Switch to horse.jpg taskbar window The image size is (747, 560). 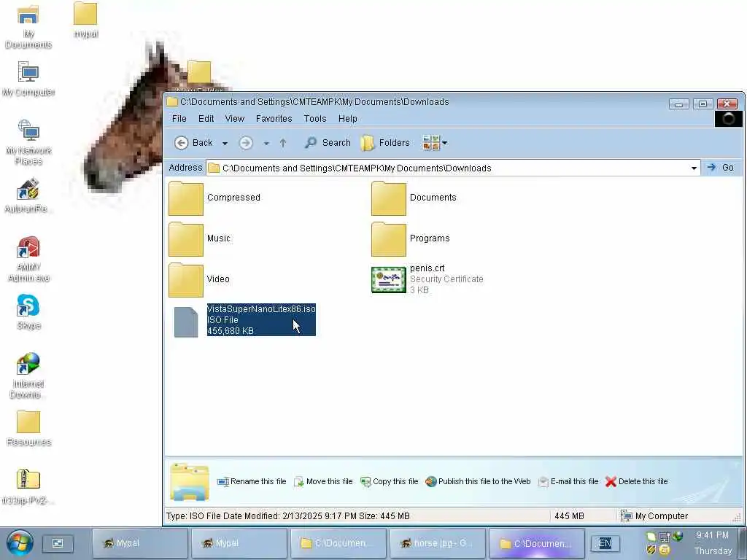pyautogui.click(x=437, y=543)
